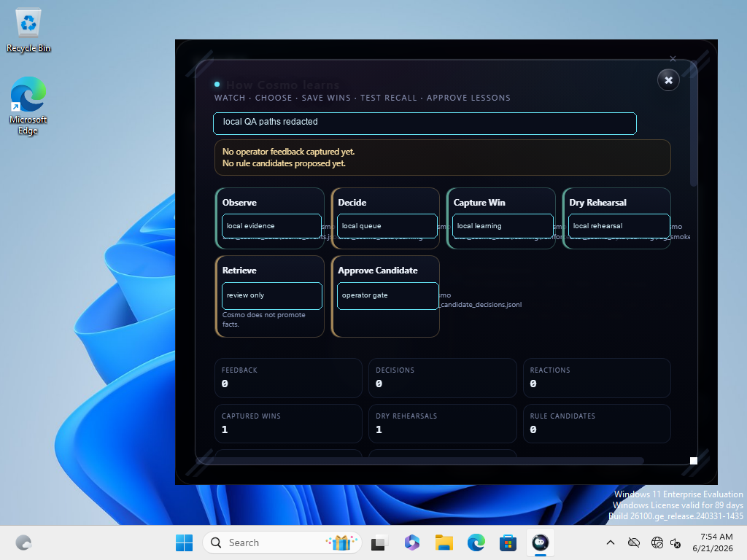Viewport: 747px width, 560px height.
Task: Click the small X above the panel
Action: tap(673, 59)
